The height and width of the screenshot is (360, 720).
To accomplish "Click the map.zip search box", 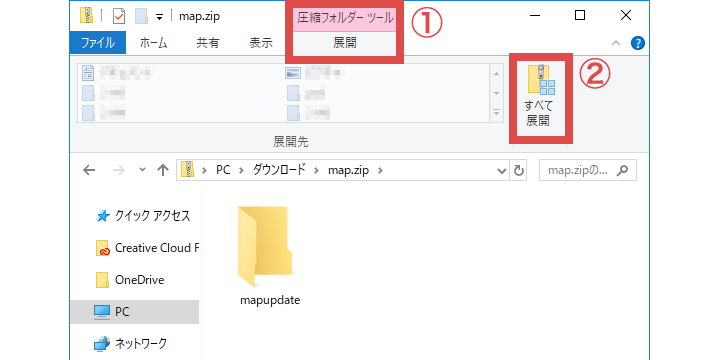I will (x=588, y=170).
